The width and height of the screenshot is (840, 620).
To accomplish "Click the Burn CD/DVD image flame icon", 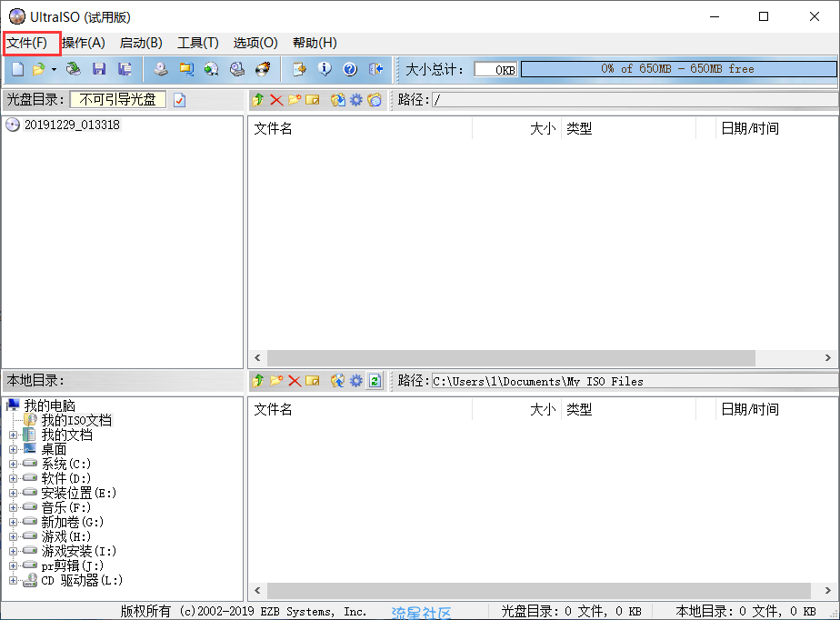I will [263, 69].
